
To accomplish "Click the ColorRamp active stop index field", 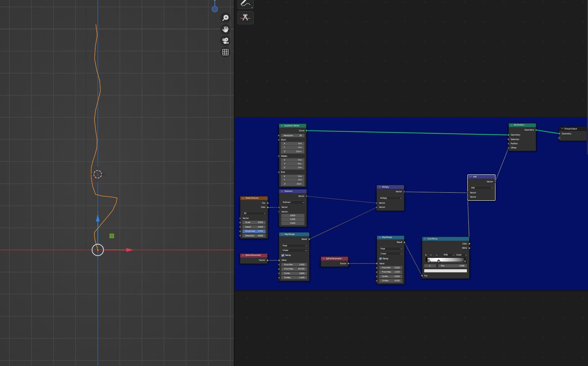I will tap(430, 266).
